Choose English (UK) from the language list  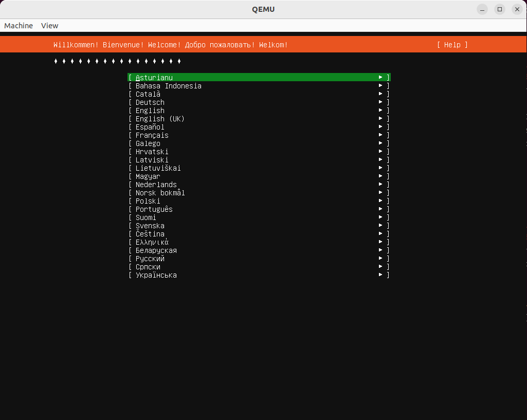(x=160, y=119)
